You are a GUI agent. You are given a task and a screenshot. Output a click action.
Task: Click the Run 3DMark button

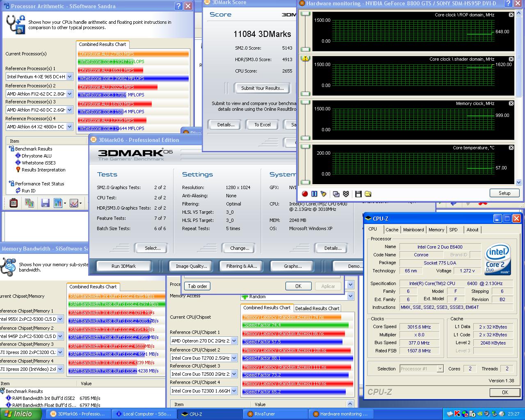[x=123, y=266]
